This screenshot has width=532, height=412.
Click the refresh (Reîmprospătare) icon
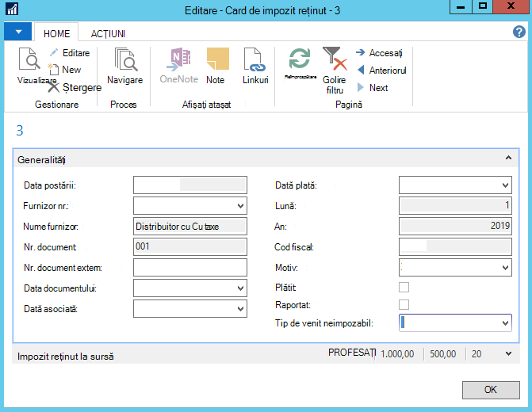point(300,59)
